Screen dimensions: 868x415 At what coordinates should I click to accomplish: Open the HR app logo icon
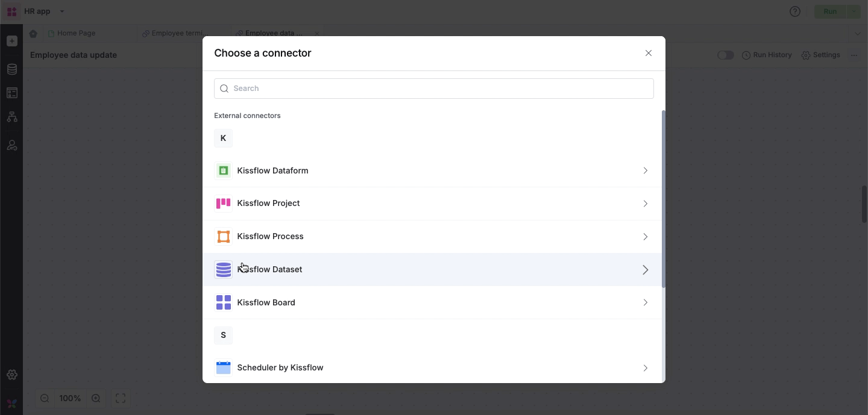(11, 11)
